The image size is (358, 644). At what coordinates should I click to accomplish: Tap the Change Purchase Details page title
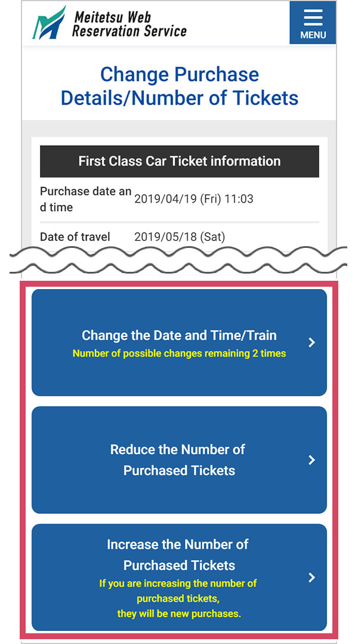click(179, 85)
